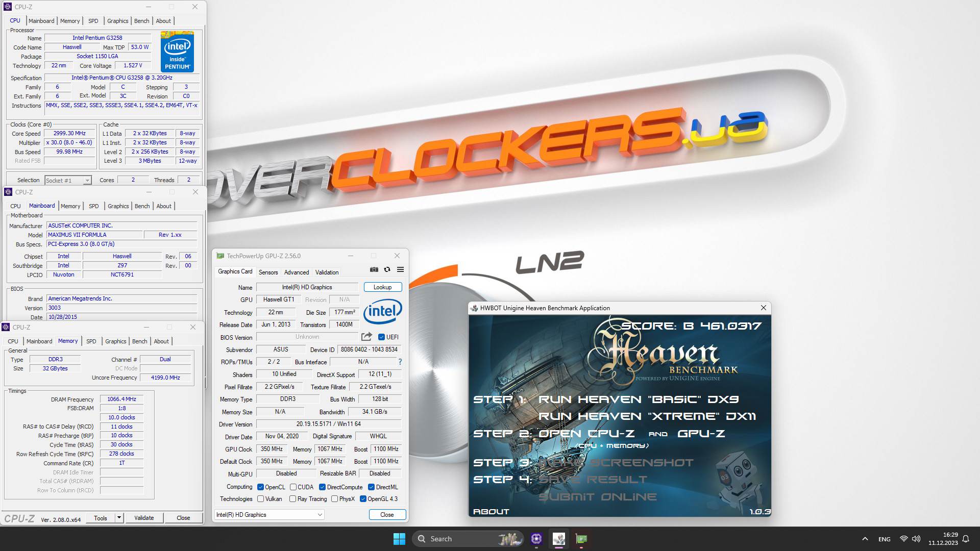This screenshot has height=551, width=980.
Task: Click the Core Speed 2999.30 MHz value
Action: pyautogui.click(x=70, y=133)
